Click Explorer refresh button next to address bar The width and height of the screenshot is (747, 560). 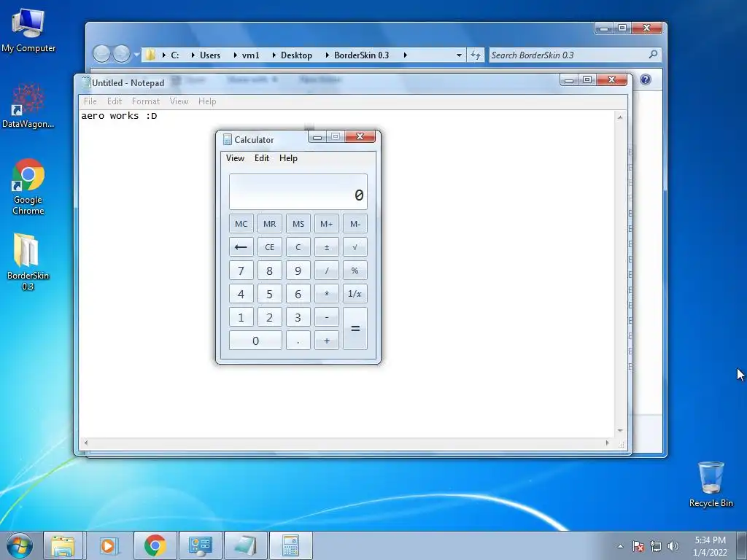click(476, 55)
